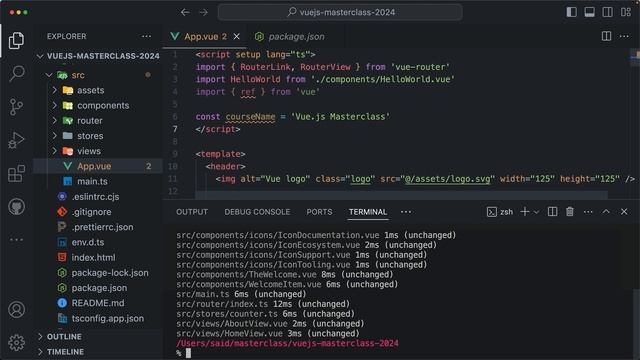Create a new terminal with plus
This screenshot has height=360, width=640.
(x=525, y=211)
